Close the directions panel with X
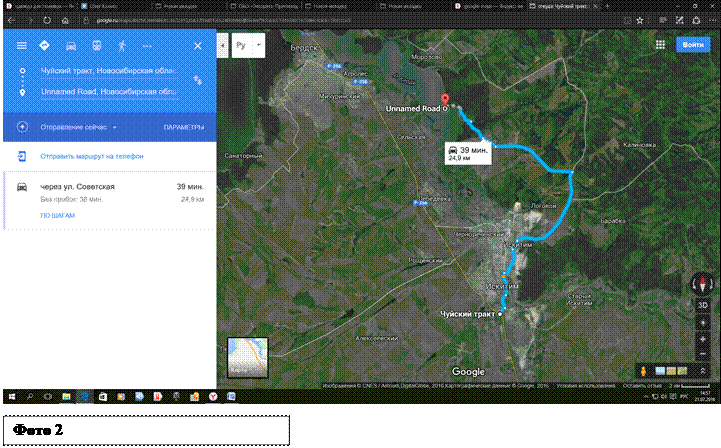 197,46
